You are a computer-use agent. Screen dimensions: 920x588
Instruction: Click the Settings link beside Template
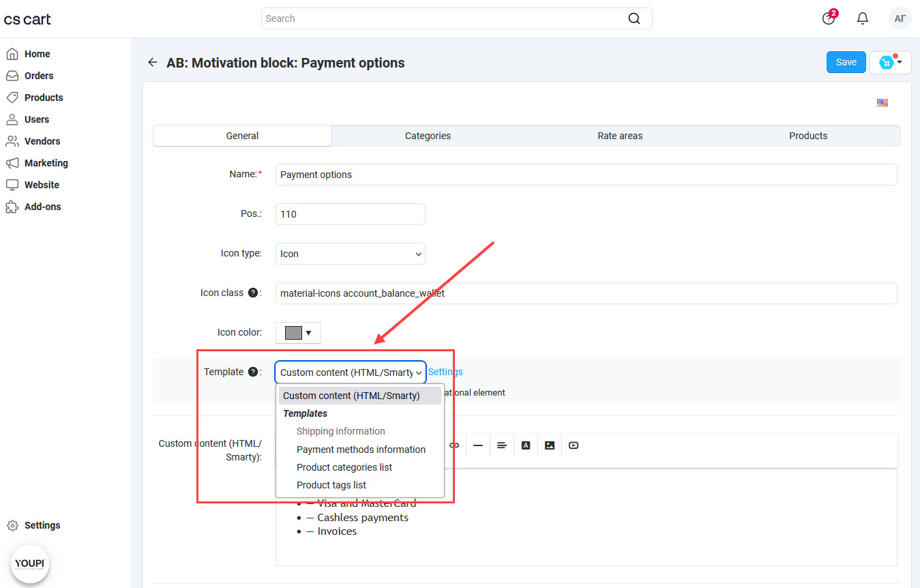pos(445,372)
